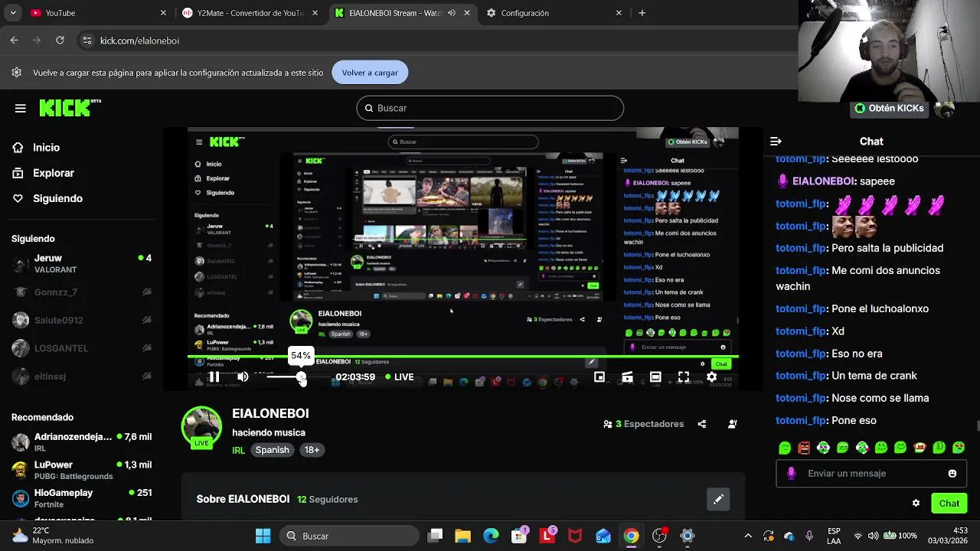Focus the Buscar search field on Kick
Screen dimensions: 980x551
pos(490,108)
